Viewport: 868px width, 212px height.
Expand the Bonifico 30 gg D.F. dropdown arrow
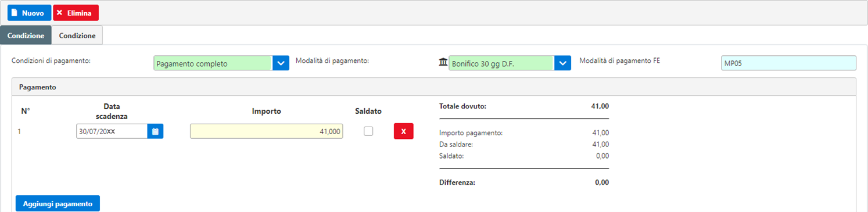(x=562, y=63)
